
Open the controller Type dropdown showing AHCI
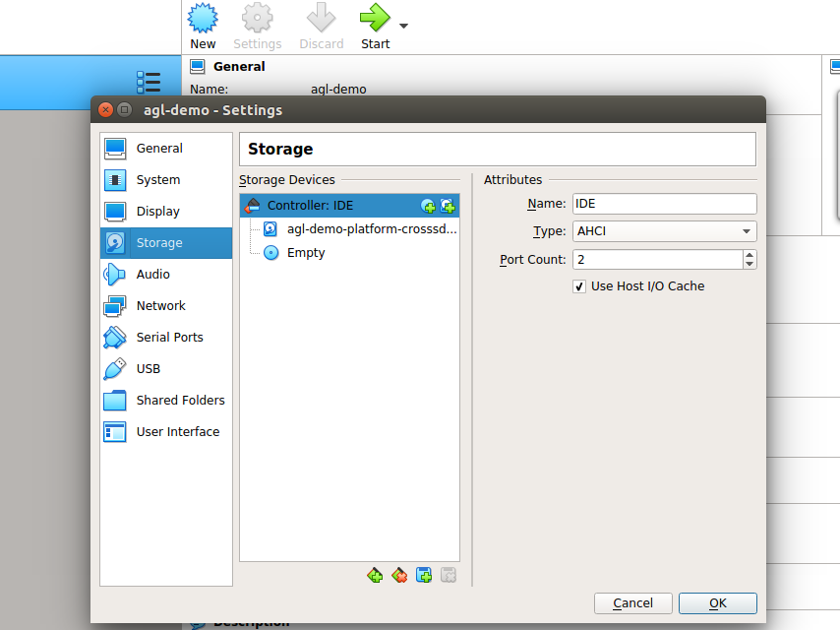[664, 231]
